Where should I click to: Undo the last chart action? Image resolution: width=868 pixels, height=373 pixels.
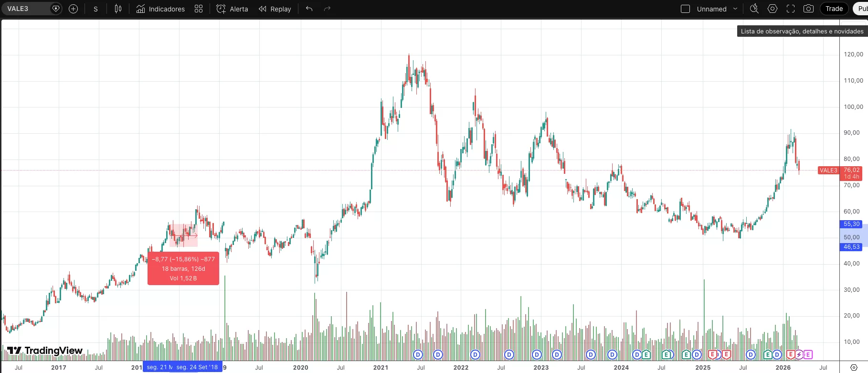(x=309, y=9)
